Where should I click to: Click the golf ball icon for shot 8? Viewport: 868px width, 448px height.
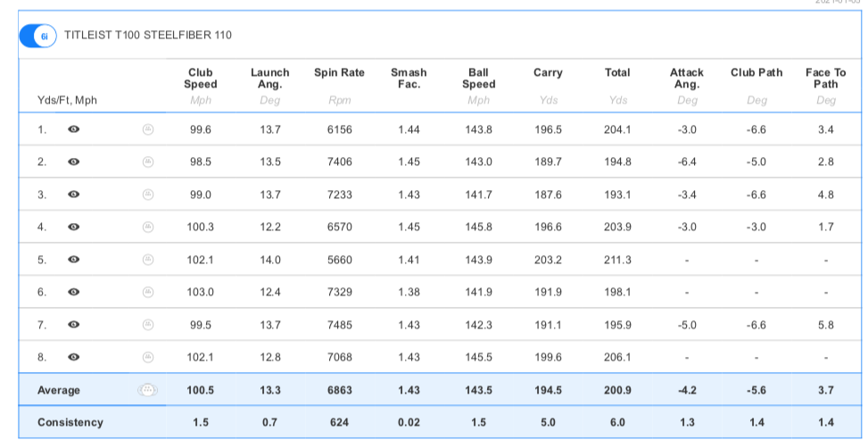pyautogui.click(x=149, y=357)
